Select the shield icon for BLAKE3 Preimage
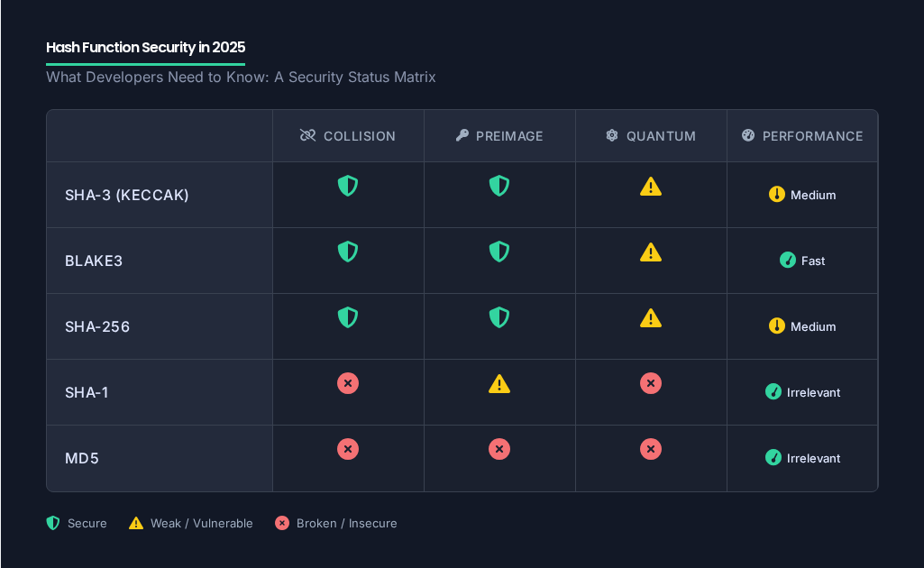Screen dimensions: 924x568 (x=499, y=252)
